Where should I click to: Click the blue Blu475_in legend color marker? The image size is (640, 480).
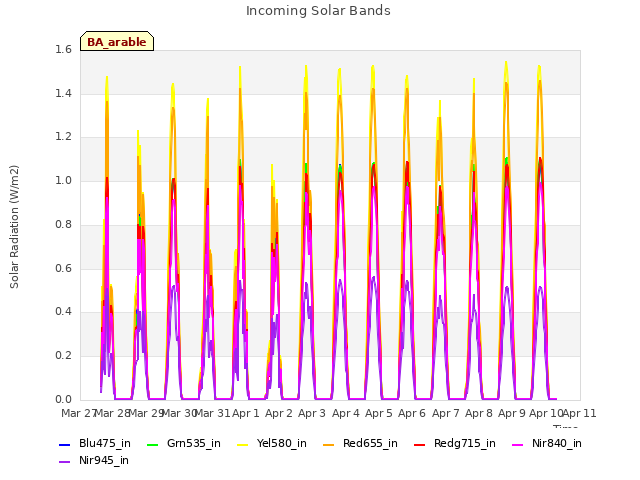[x=65, y=444]
